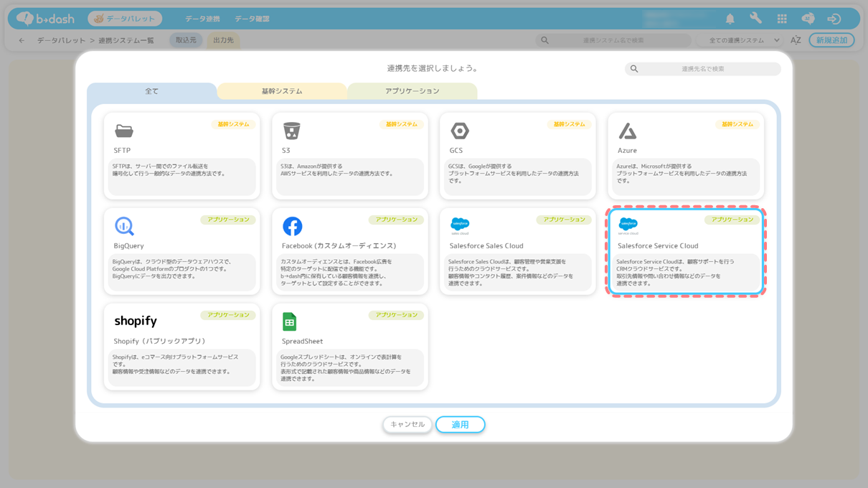Viewport: 868px width, 488px height.
Task: Click the アプリケーション badge on SpreadSheet card
Action: click(x=396, y=315)
